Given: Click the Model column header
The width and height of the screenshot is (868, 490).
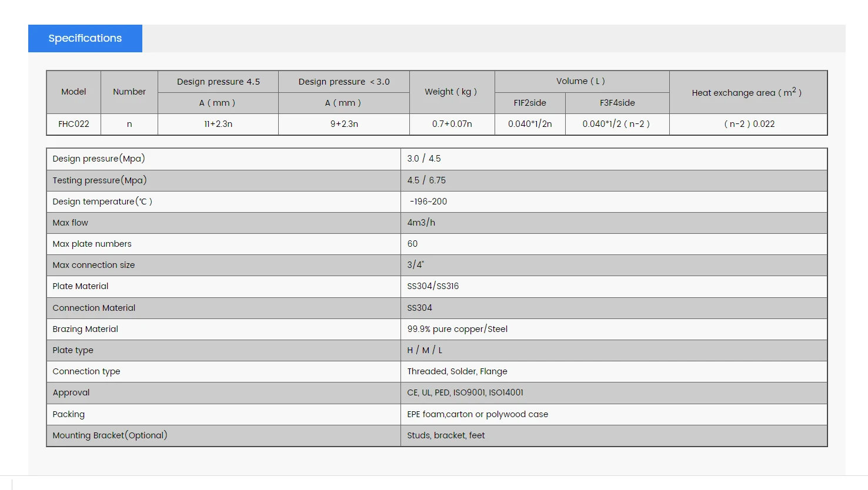Looking at the screenshot, I should [x=74, y=92].
